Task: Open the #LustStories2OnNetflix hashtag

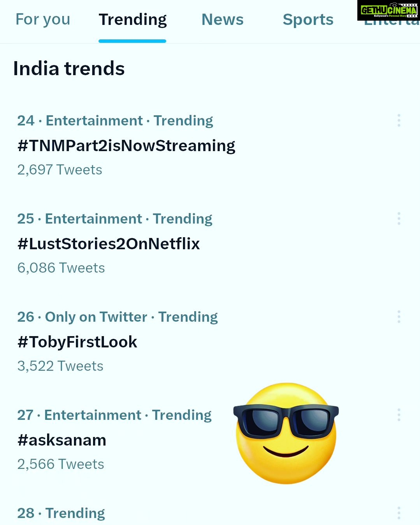Action: 109,244
